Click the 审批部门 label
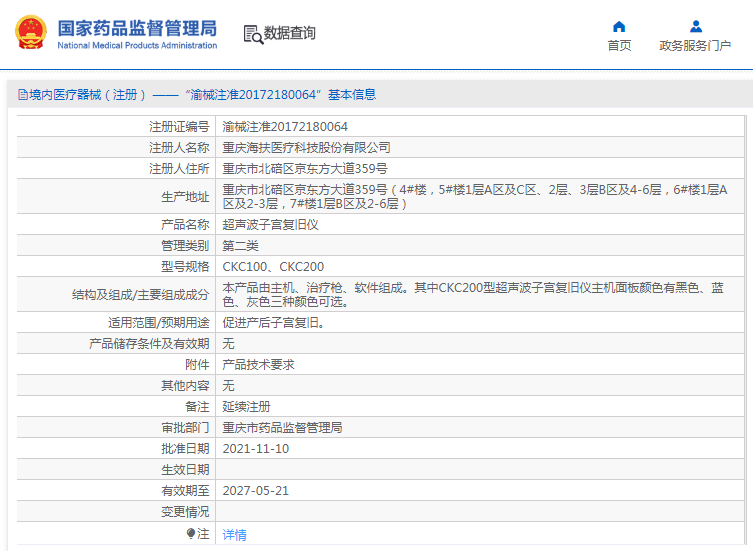The height and width of the screenshot is (551, 753). (185, 428)
